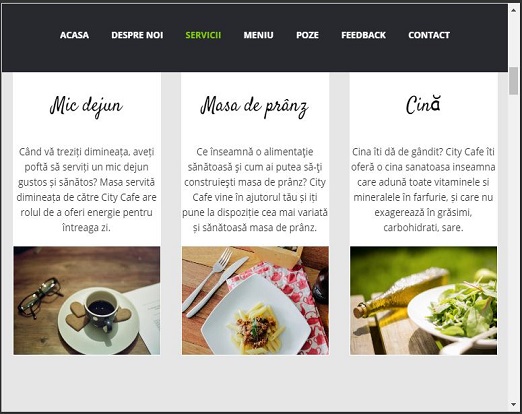Image resolution: width=522 pixels, height=414 pixels.
Task: Click the Cină description paragraph
Action: click(423, 190)
